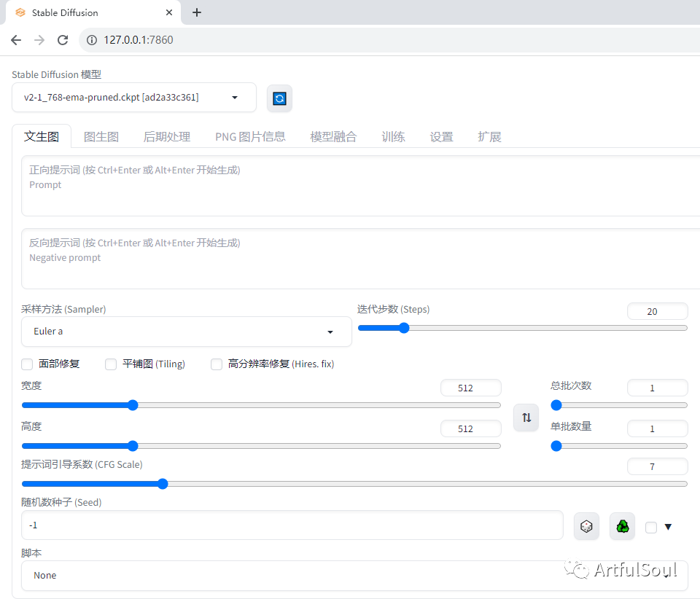Click the 正向提示词 Prompt text box
700x599 pixels.
(361, 186)
